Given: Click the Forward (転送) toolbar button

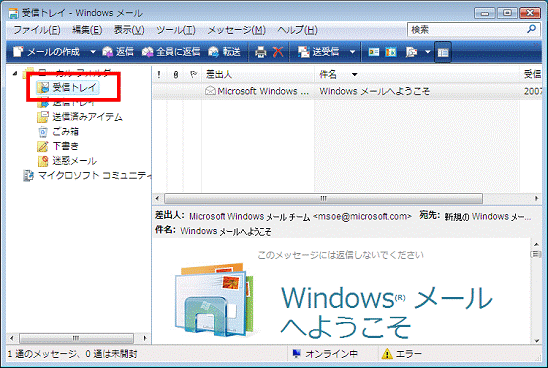Looking at the screenshot, I should point(224,52).
